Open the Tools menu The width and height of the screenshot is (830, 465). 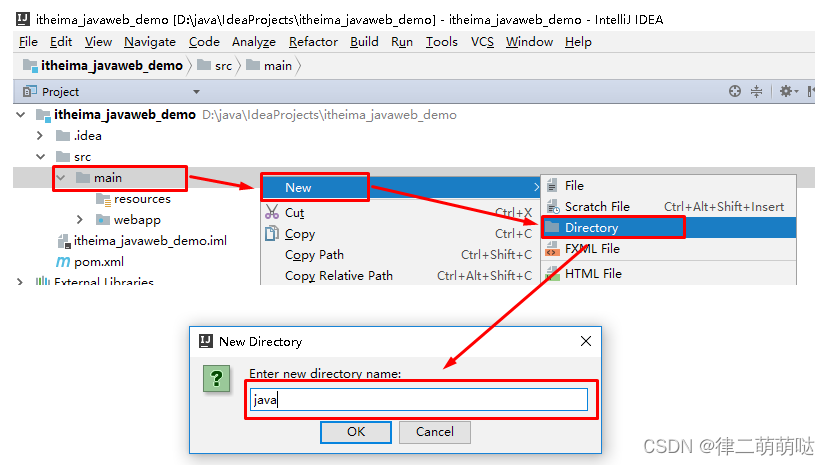pyautogui.click(x=441, y=42)
